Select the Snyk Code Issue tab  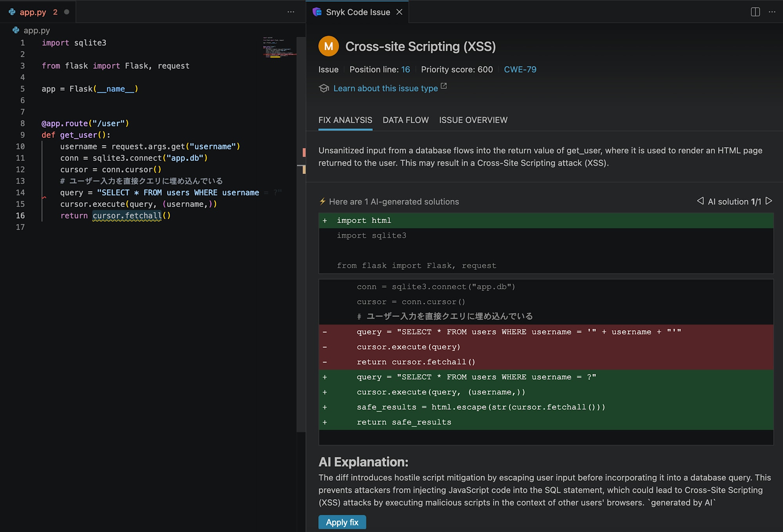point(358,12)
